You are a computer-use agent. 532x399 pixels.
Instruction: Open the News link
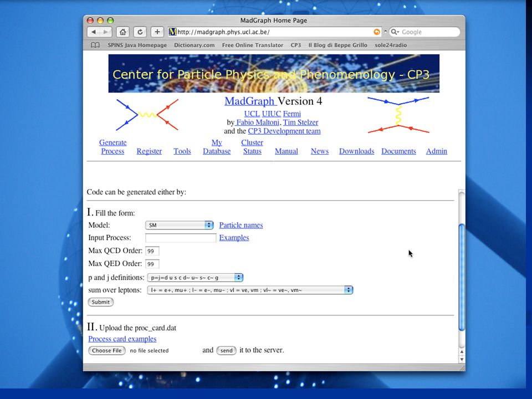320,151
